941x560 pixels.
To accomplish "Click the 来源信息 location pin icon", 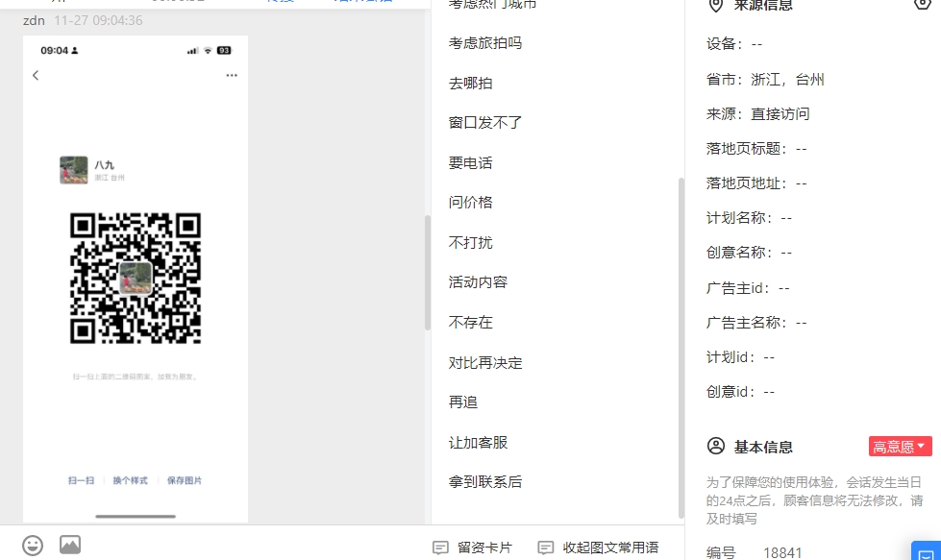I will click(716, 6).
